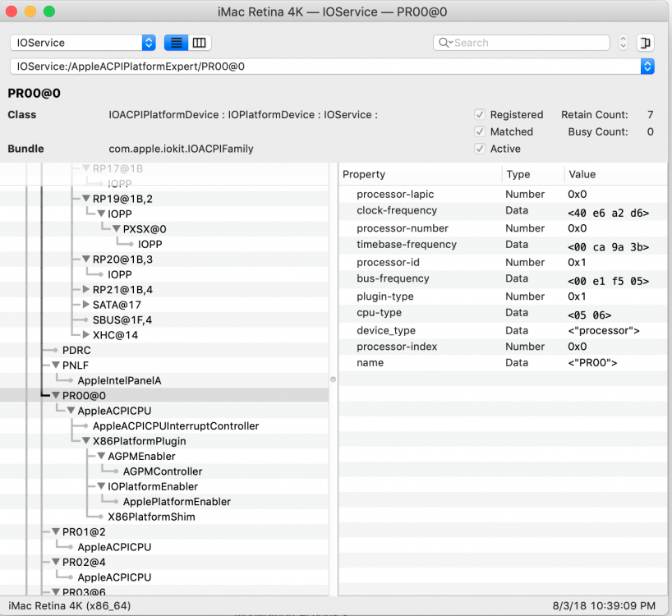Viewport: 672px width, 616px height.
Task: Select AppleACPICPU under PR02@4
Action: 114,577
